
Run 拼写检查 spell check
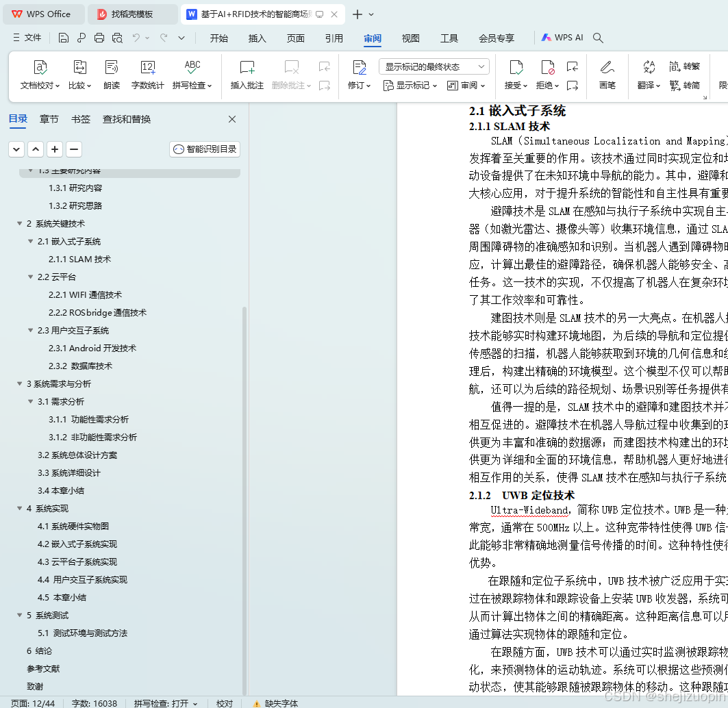click(192, 75)
